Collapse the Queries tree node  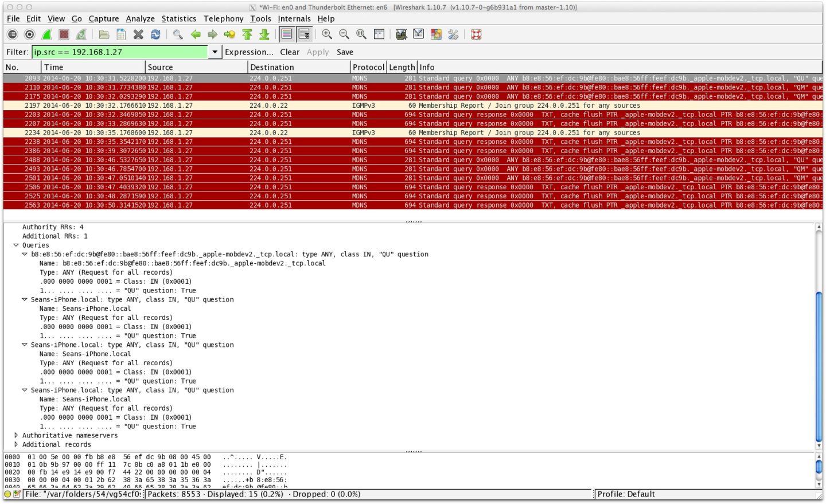pos(16,245)
